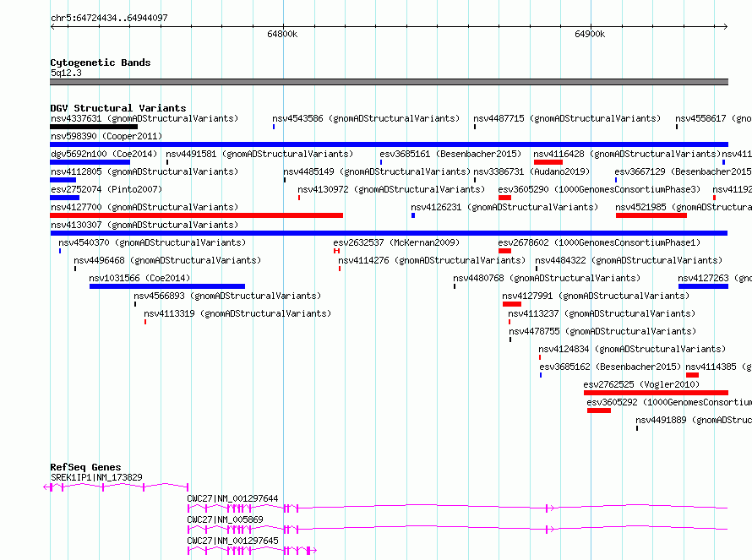The image size is (752, 560).
Task: Select the black nsv4337631 variant bar
Action: pos(94,127)
